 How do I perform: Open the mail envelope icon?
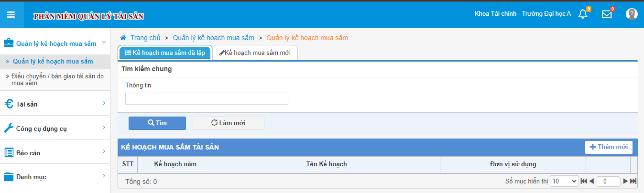(x=607, y=14)
